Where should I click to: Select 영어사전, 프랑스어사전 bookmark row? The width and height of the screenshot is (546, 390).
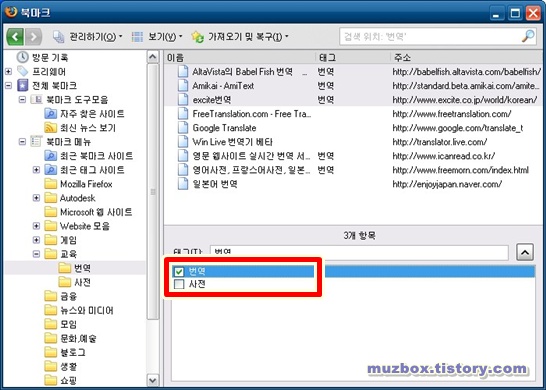[x=353, y=170]
